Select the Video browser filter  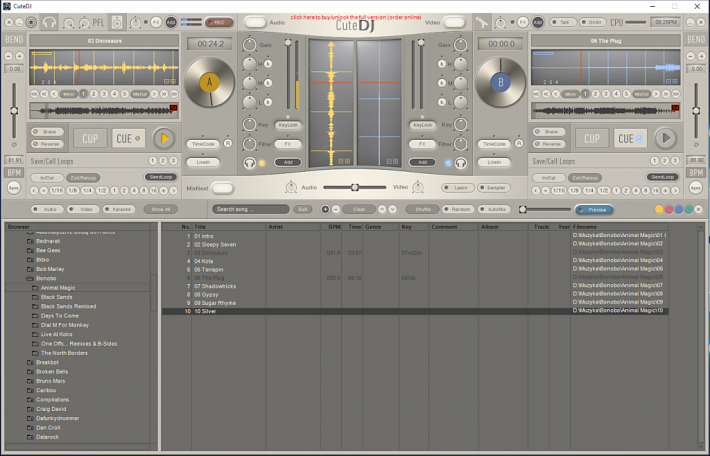coord(83,209)
